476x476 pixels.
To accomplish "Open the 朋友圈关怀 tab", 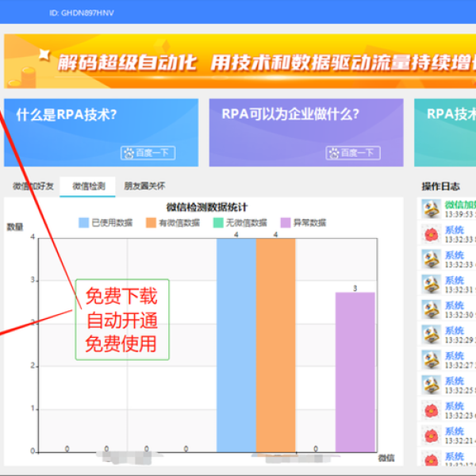I will [x=144, y=186].
